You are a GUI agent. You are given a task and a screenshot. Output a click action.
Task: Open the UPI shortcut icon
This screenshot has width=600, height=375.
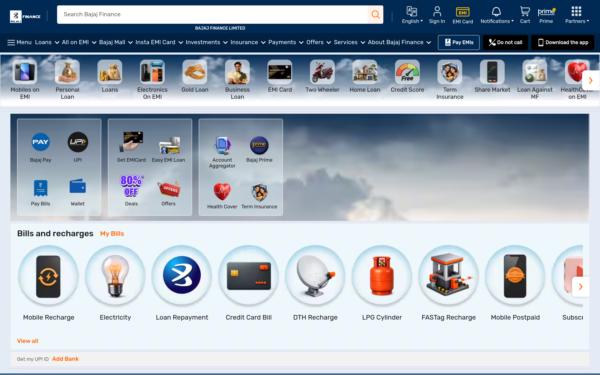point(78,142)
